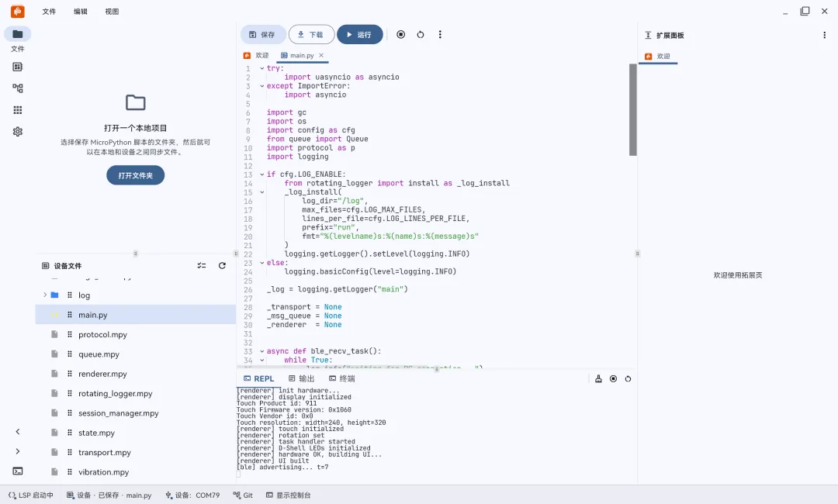Image resolution: width=838 pixels, height=504 pixels.
Task: Click the sidebar forward arrow
Action: [18, 451]
